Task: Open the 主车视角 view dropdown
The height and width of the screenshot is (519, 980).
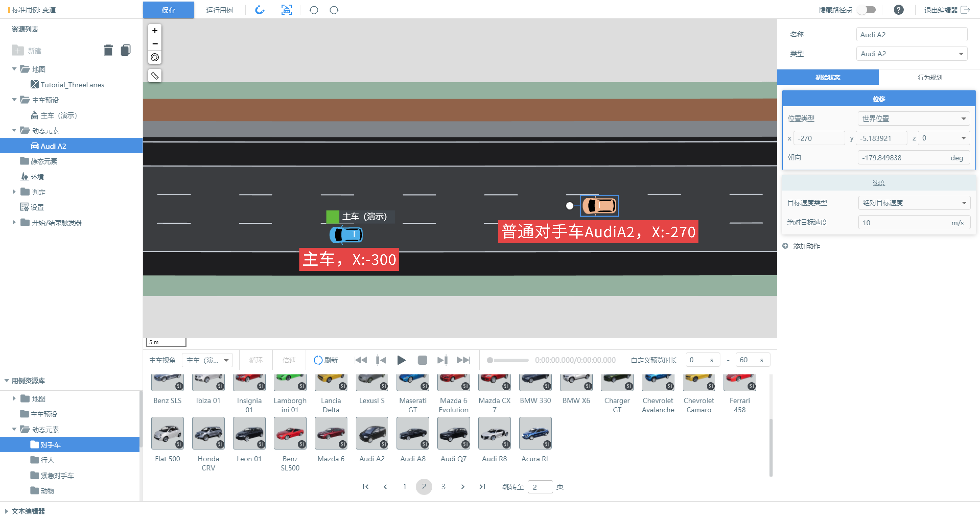Action: [207, 360]
